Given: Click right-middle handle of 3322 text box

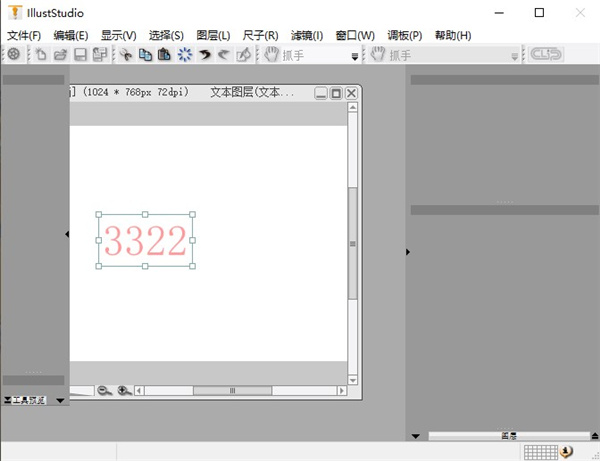Looking at the screenshot, I should click(192, 240).
